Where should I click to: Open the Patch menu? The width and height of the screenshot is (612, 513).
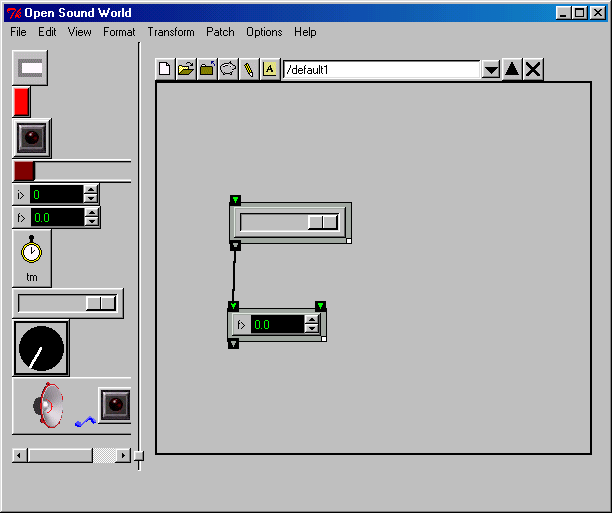tap(220, 32)
